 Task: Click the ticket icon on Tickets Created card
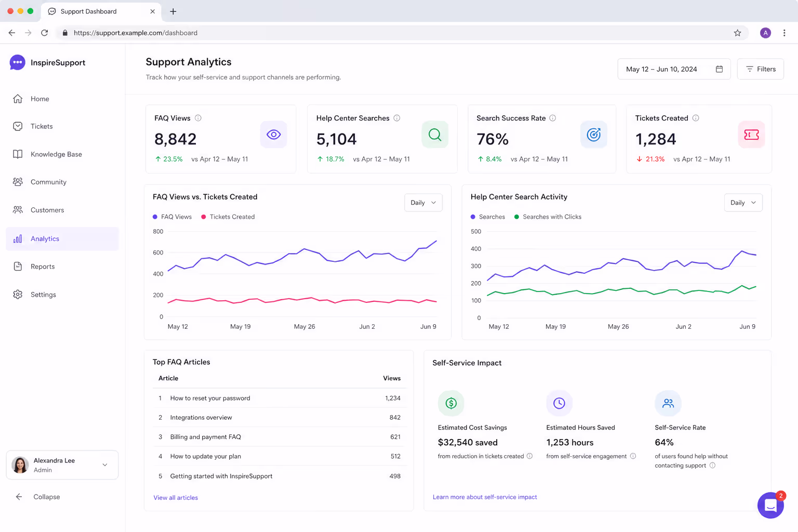click(x=751, y=135)
